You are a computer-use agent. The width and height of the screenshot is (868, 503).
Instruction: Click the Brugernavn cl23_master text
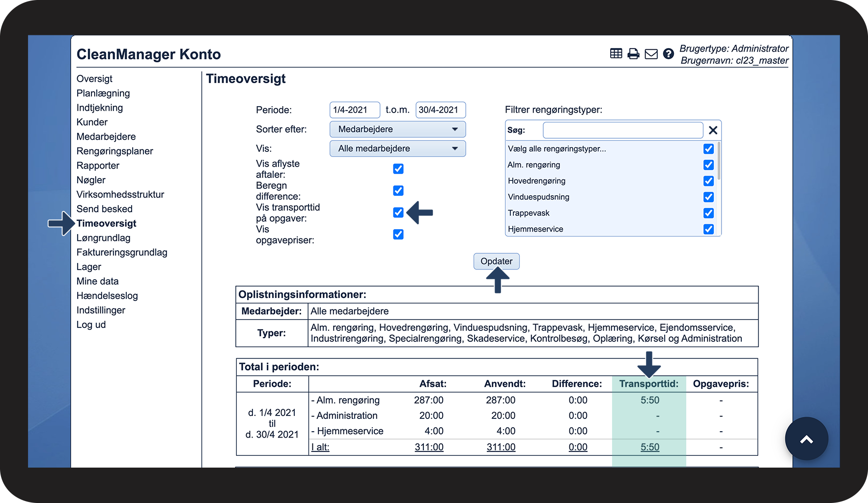734,60
